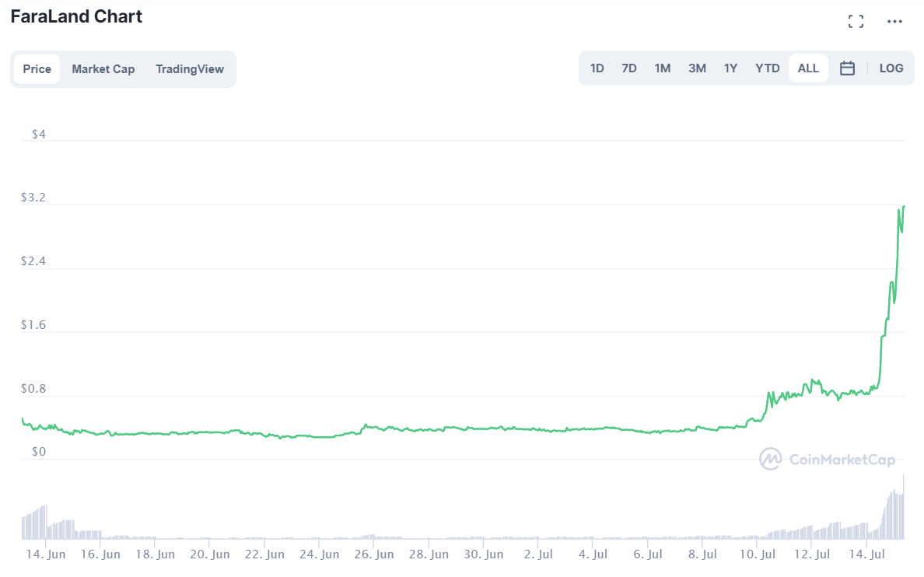Click the tallest volume bar at far right
Image resolution: width=924 pixels, height=577 pixels.
904,505
